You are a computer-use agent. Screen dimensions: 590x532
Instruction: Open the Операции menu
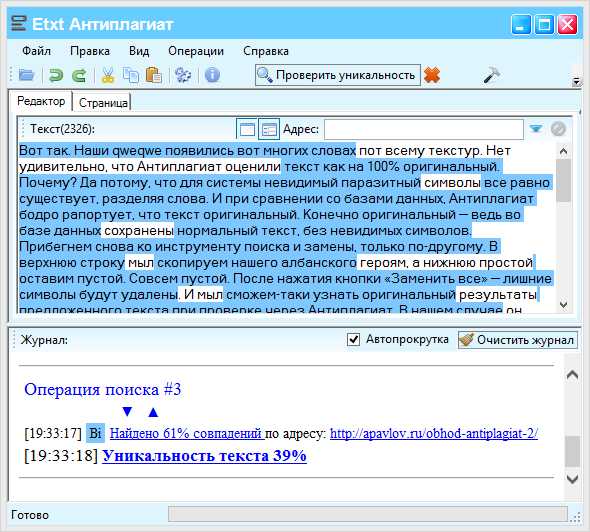196,51
